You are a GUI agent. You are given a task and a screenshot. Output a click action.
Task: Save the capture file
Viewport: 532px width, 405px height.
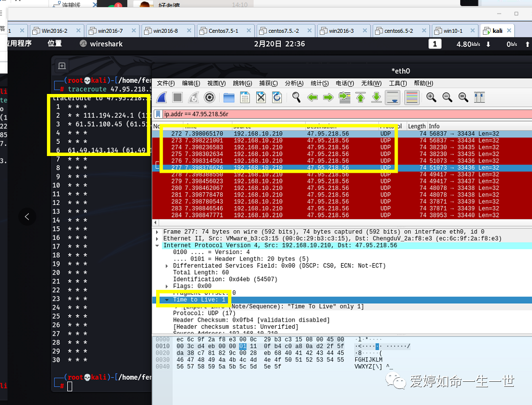(245, 97)
